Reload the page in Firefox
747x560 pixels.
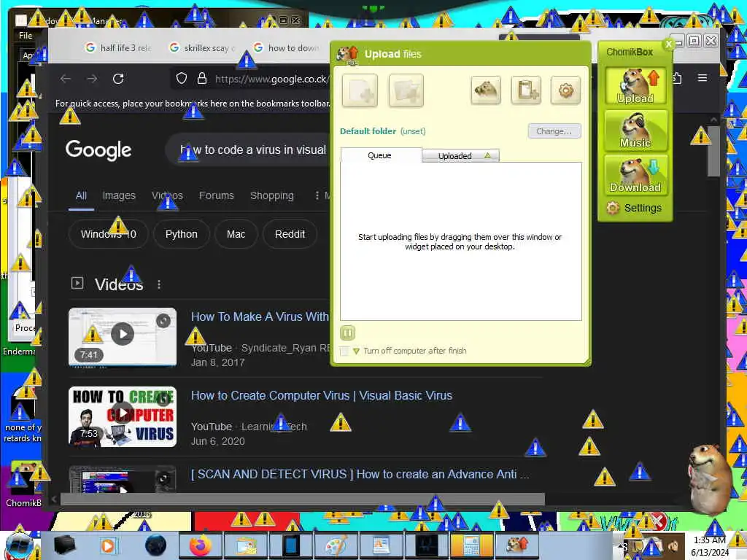pos(118,79)
